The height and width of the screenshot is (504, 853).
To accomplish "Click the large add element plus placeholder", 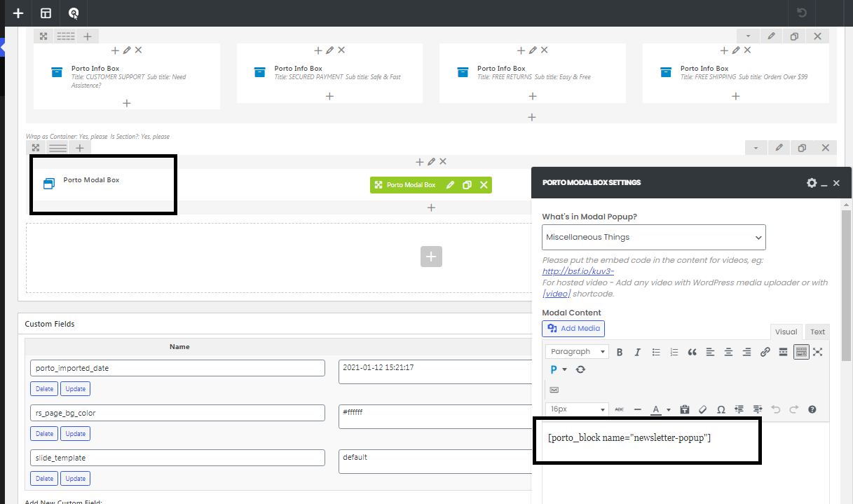I will (x=431, y=257).
